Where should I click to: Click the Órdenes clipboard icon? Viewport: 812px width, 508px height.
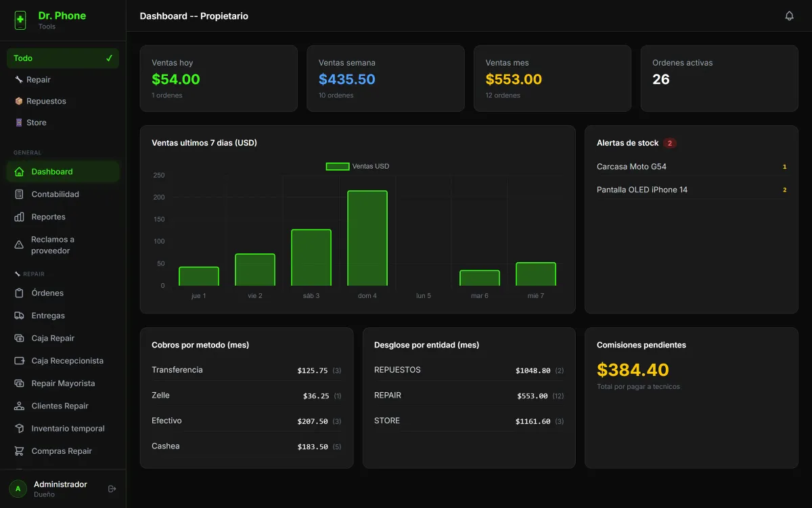19,293
